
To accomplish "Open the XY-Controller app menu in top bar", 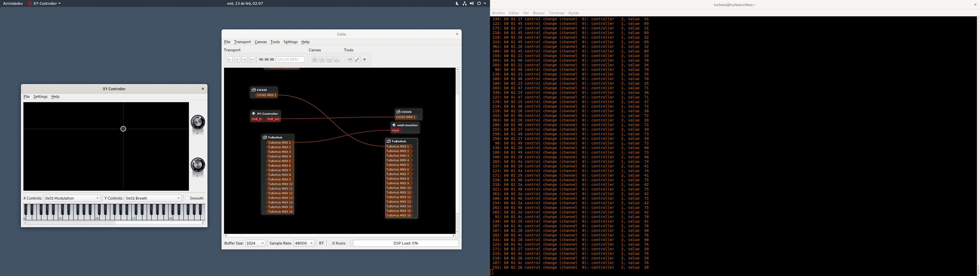I will tap(44, 3).
